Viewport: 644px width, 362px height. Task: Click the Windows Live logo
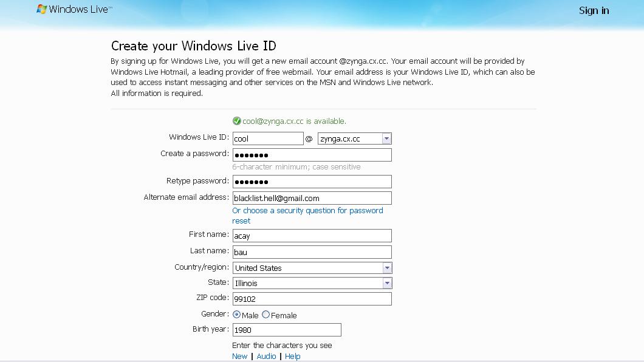pyautogui.click(x=74, y=10)
